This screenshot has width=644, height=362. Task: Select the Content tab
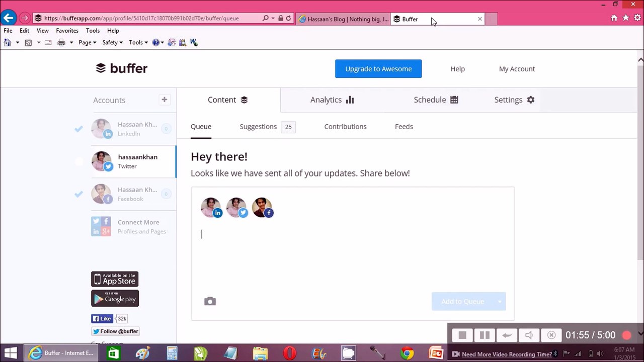[x=228, y=100]
